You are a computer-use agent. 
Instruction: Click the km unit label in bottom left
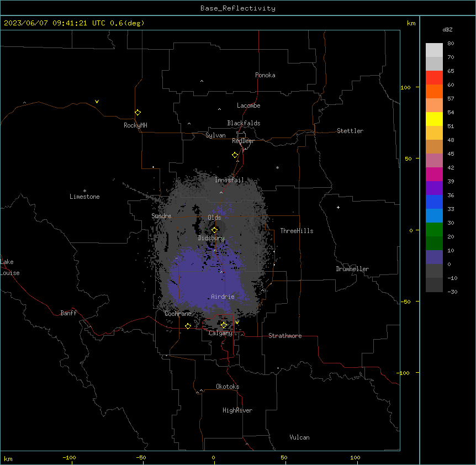click(x=8, y=459)
